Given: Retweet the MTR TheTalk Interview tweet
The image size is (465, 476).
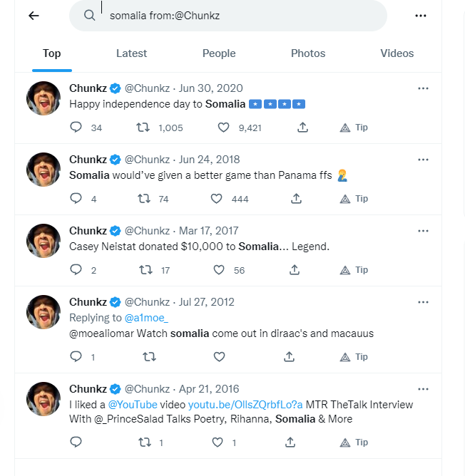Looking at the screenshot, I should pos(143,443).
